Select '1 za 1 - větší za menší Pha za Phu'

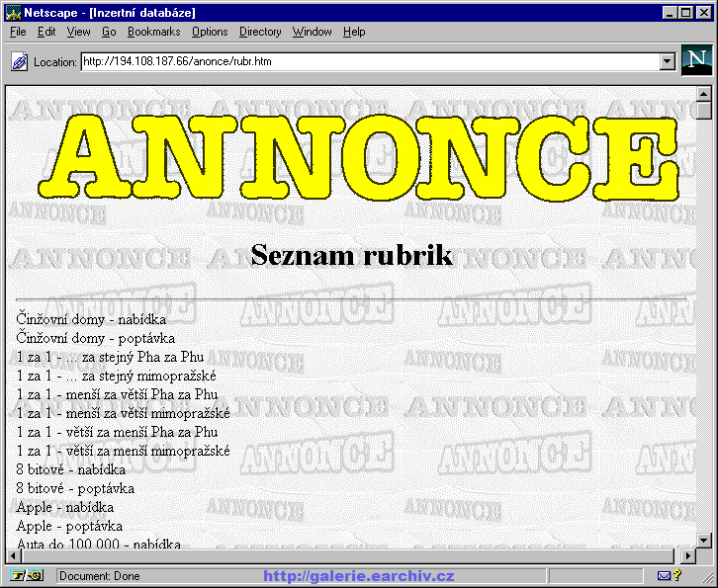tap(117, 432)
